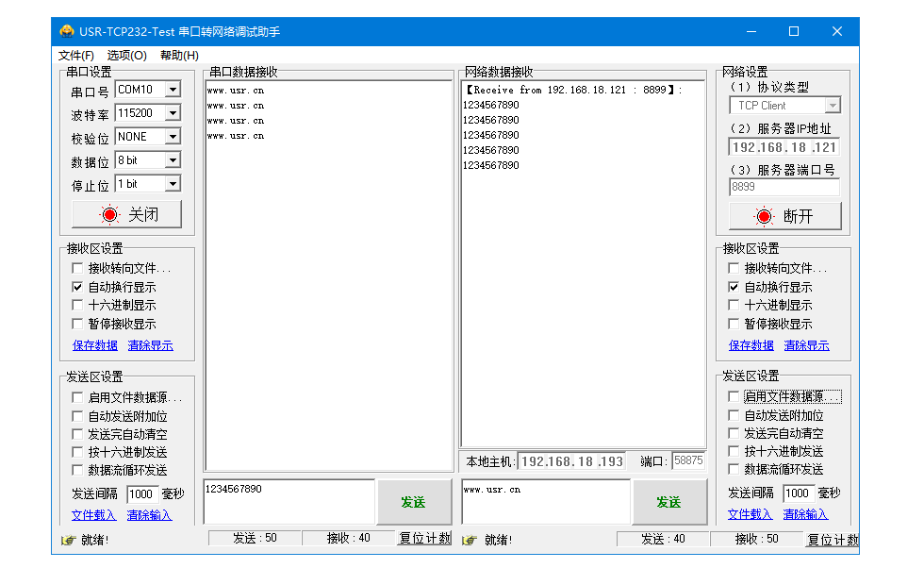Open the 串口号 COM10 dropdown
The height and width of the screenshot is (585, 924).
[173, 90]
